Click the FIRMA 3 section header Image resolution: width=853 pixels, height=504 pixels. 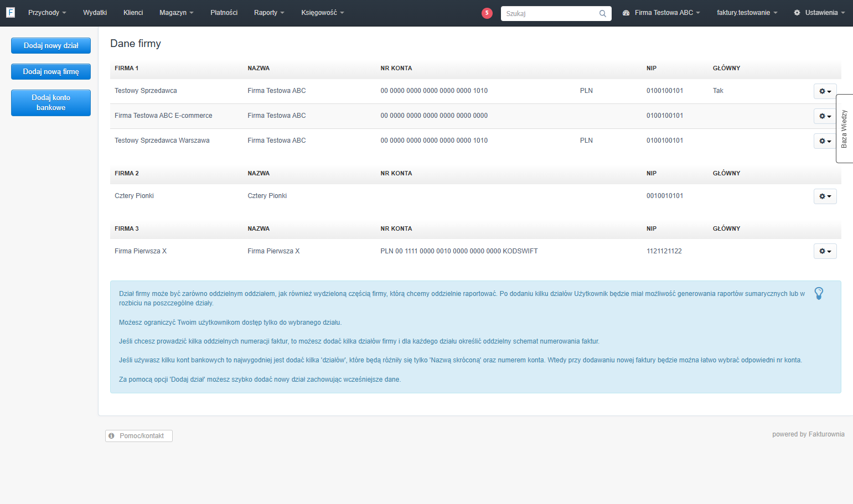[x=127, y=228]
